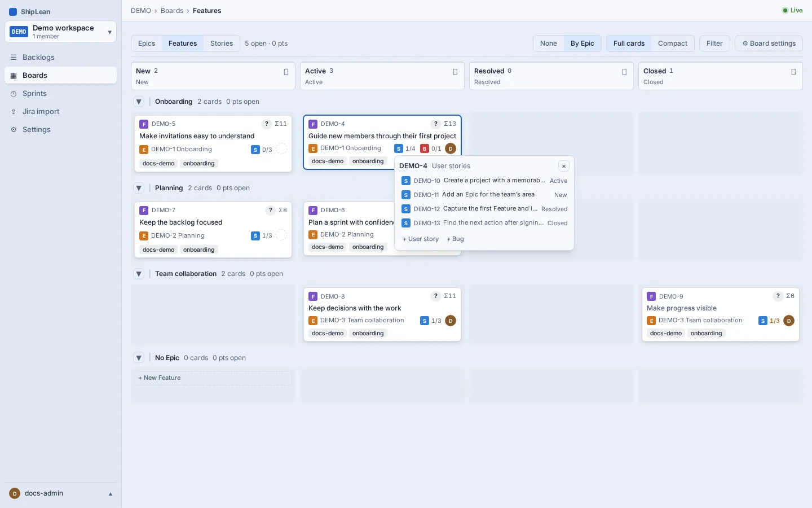Add a User story to DEMO-4
The image size is (812, 508).
[421, 239]
